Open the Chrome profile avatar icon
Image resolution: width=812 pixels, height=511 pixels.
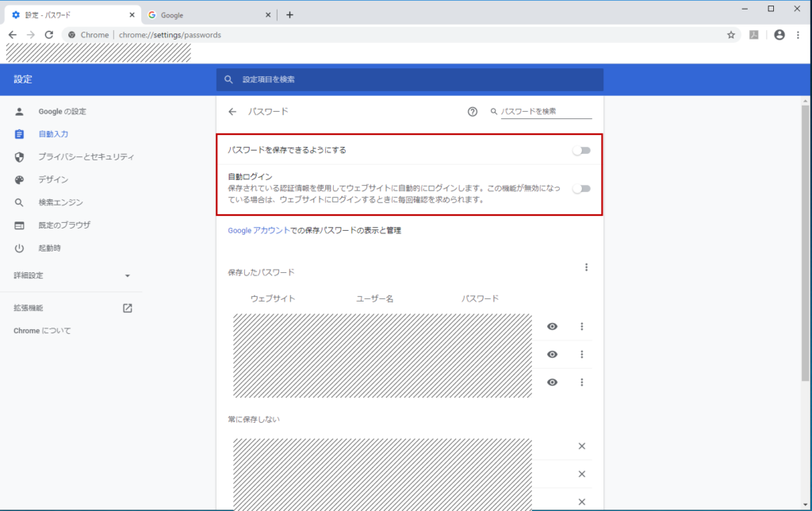[x=779, y=35]
